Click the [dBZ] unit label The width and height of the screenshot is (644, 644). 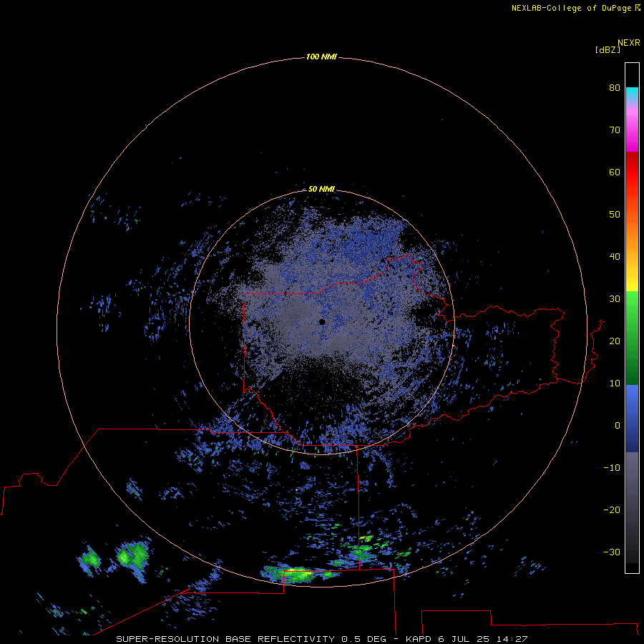click(608, 50)
